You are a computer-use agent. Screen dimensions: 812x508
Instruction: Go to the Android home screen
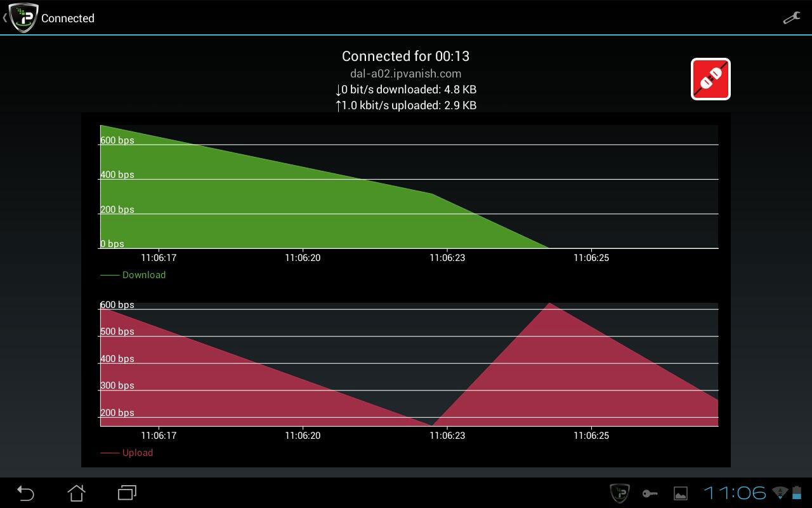(76, 493)
